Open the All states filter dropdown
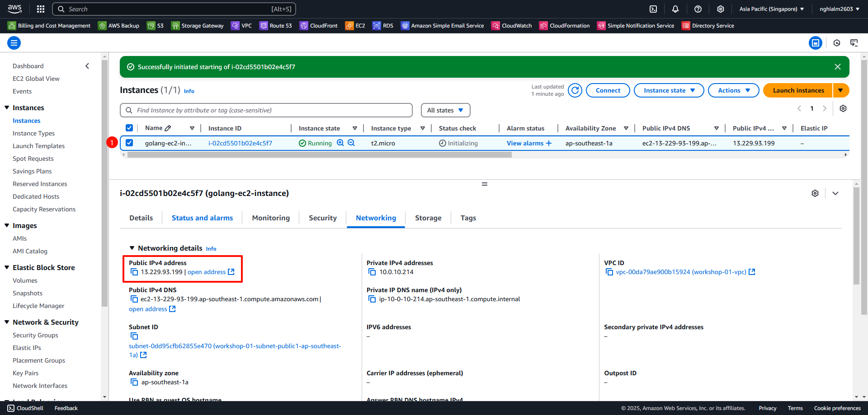868x415 pixels. pos(445,110)
